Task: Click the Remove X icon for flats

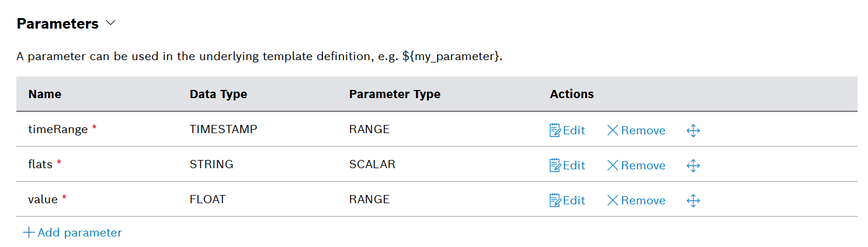Action: 613,165
